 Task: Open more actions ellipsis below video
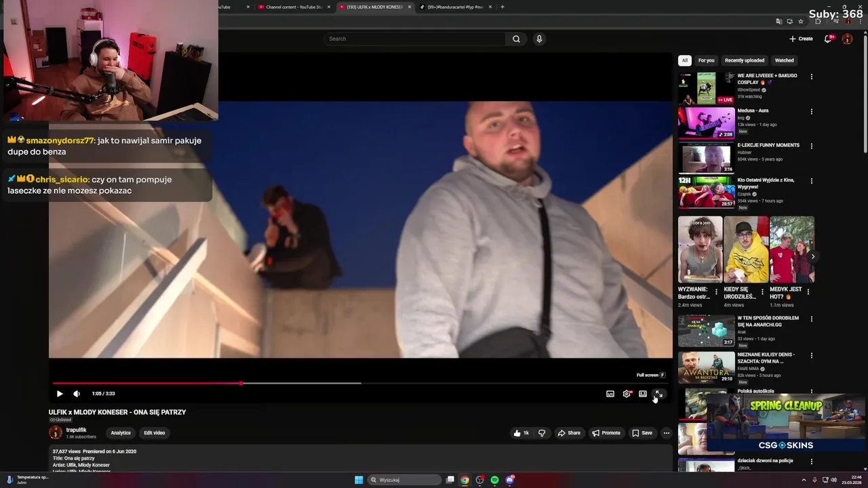tap(667, 433)
